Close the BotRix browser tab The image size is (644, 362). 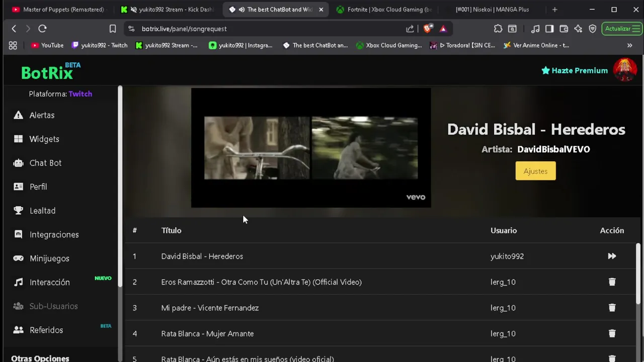coord(321,10)
